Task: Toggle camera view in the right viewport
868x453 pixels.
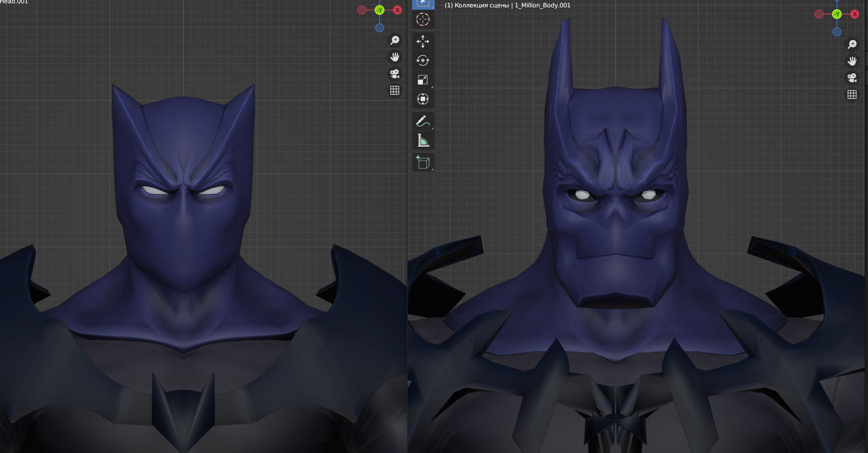Action: [852, 77]
